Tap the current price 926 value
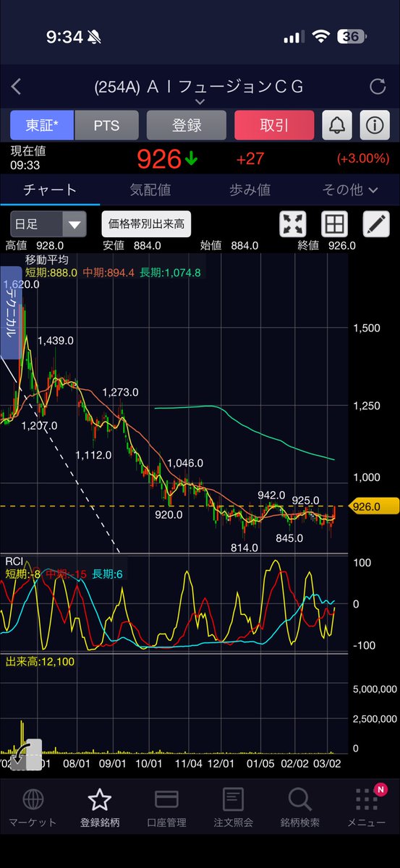The height and width of the screenshot is (868, 400). [159, 158]
